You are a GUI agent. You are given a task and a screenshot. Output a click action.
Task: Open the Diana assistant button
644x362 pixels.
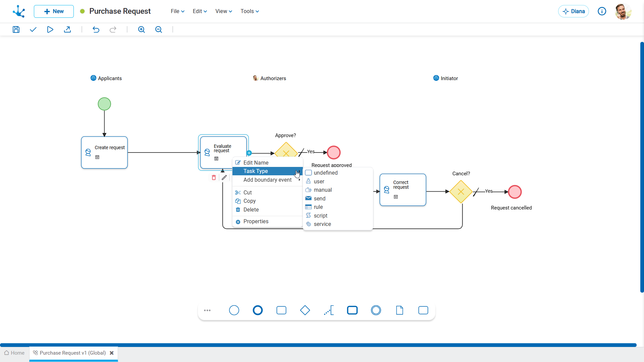[574, 11]
